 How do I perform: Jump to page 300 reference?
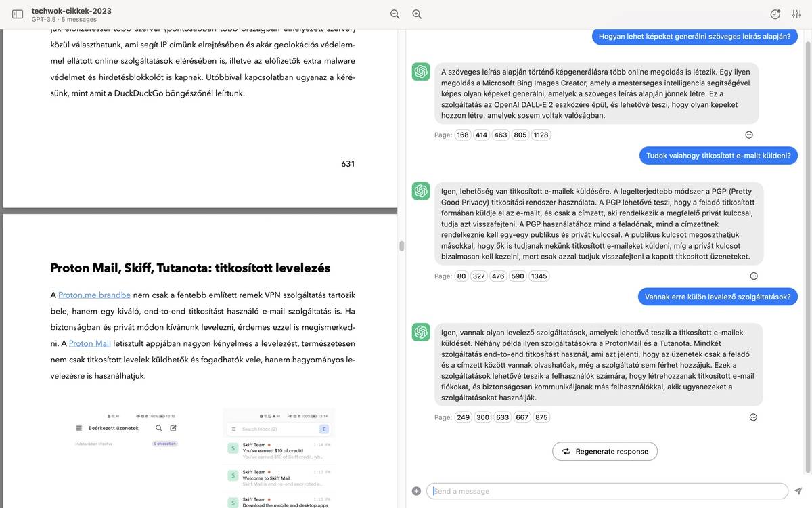pyautogui.click(x=482, y=417)
